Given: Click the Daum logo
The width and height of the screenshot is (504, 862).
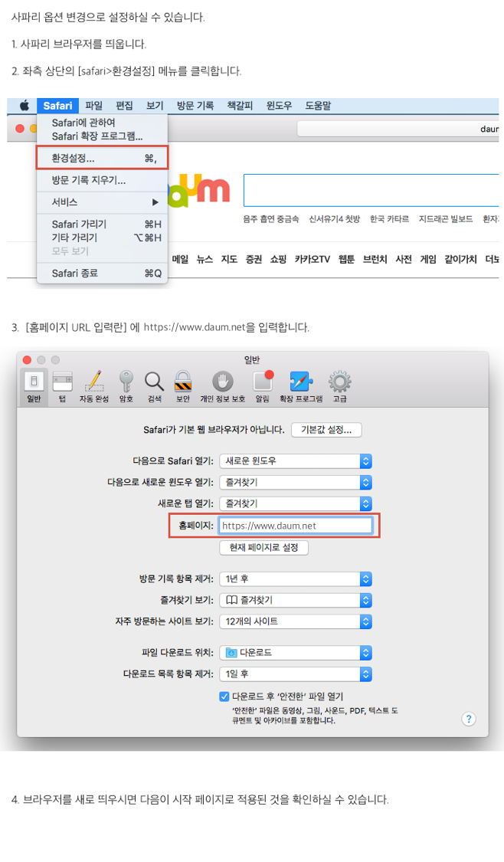Looking at the screenshot, I should tap(198, 190).
